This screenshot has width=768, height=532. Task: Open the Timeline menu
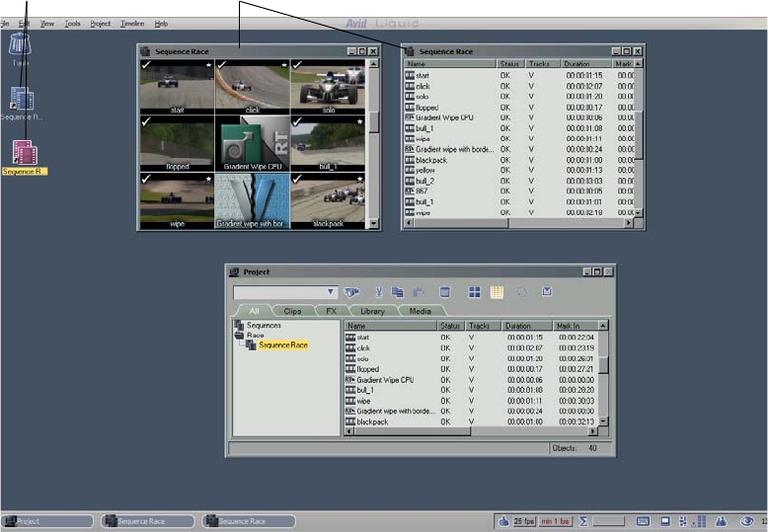132,23
